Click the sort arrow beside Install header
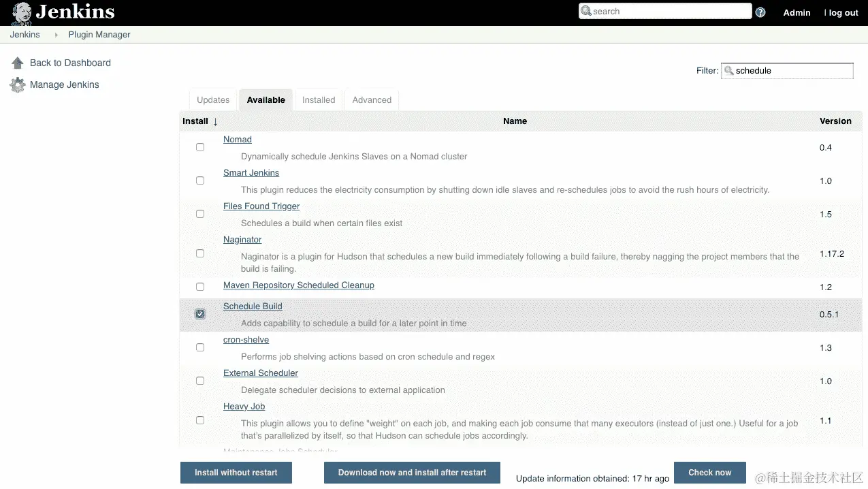The image size is (868, 489). pyautogui.click(x=216, y=121)
